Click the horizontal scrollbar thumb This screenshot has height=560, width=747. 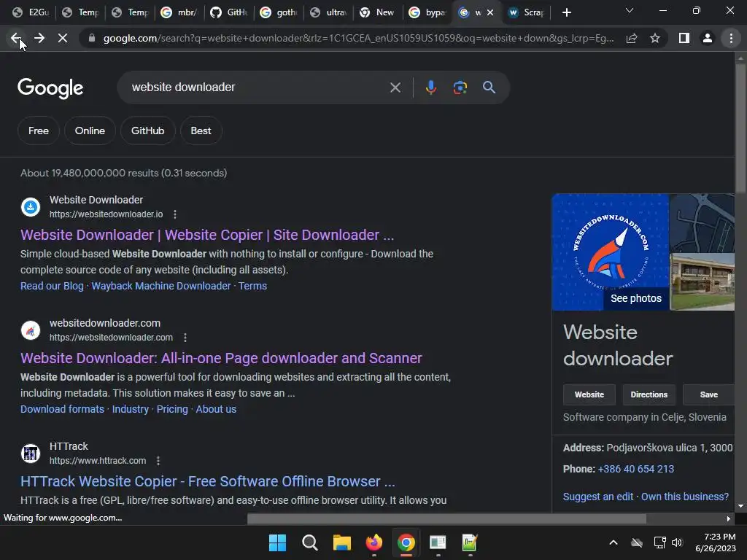446,518
